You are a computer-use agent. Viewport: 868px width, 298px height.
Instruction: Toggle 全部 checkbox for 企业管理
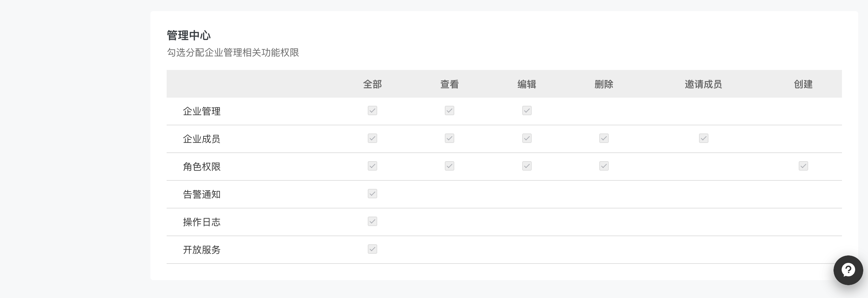(x=372, y=110)
